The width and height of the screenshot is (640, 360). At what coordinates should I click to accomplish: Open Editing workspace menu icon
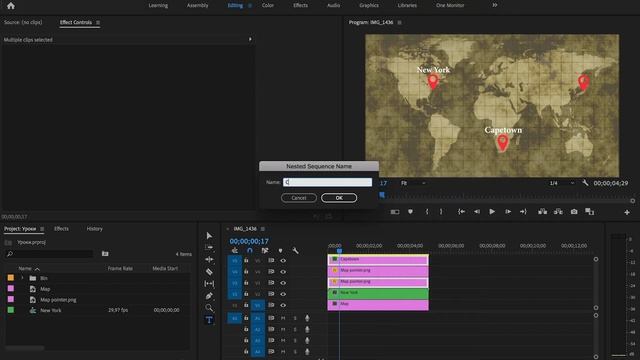pyautogui.click(x=250, y=6)
